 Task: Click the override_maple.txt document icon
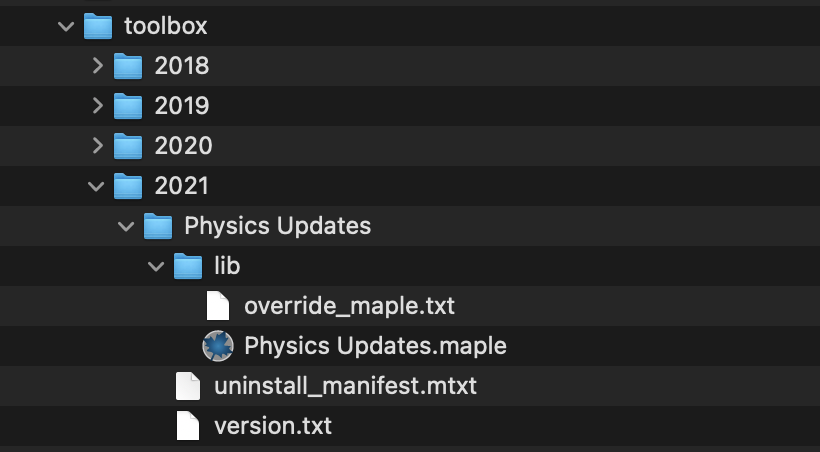218,306
